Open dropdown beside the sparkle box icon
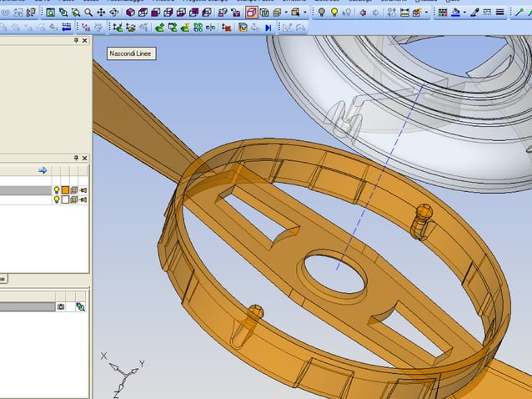This screenshot has height=399, width=532. point(426,13)
